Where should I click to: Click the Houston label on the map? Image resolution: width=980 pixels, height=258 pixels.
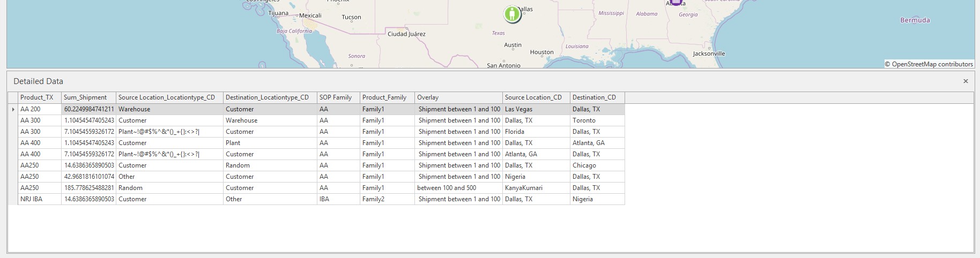tap(541, 52)
